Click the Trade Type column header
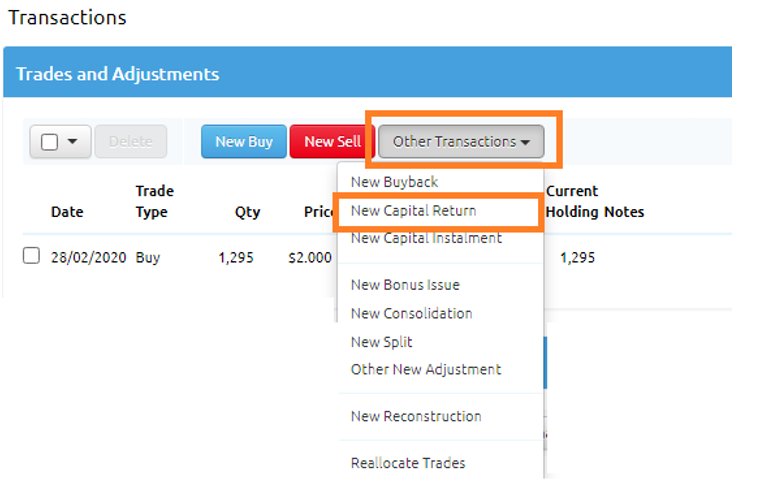Viewport: 769px width, 495px height. click(x=154, y=201)
